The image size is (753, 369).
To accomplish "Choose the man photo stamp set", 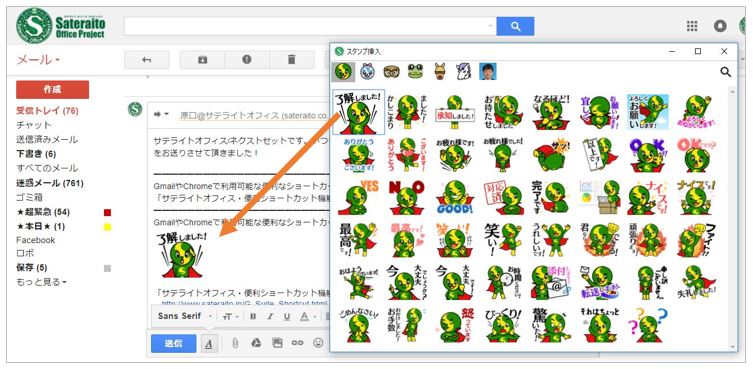I will [x=487, y=72].
